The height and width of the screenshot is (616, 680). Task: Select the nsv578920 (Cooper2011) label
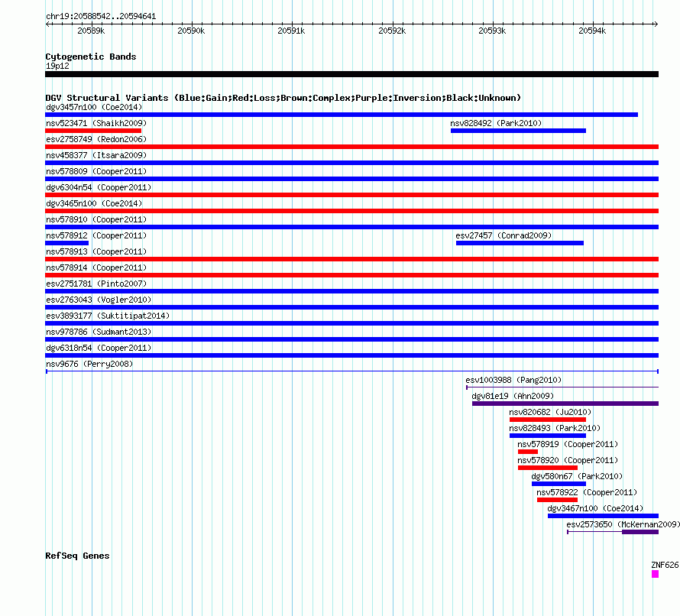coord(568,460)
